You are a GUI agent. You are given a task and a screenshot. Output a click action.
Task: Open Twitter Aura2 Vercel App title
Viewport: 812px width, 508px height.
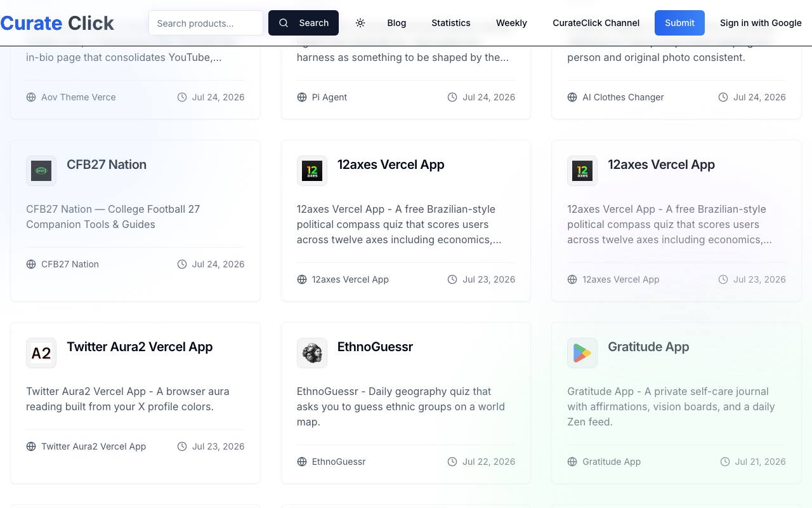(140, 347)
